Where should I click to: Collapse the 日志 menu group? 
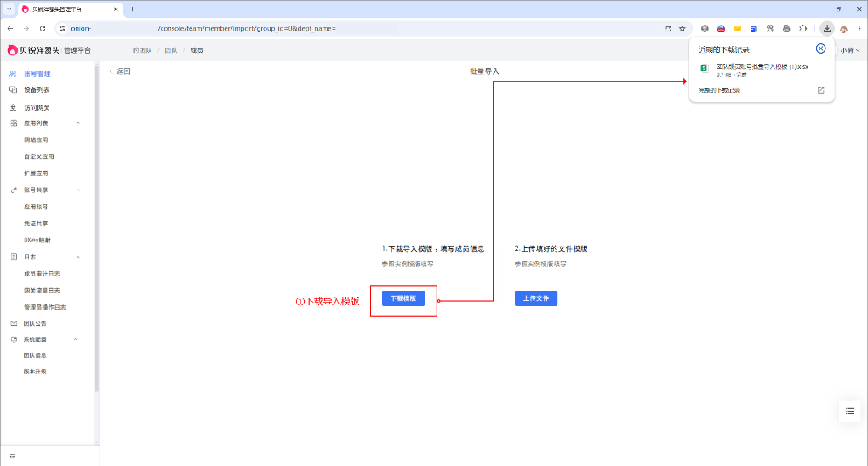[x=78, y=257]
